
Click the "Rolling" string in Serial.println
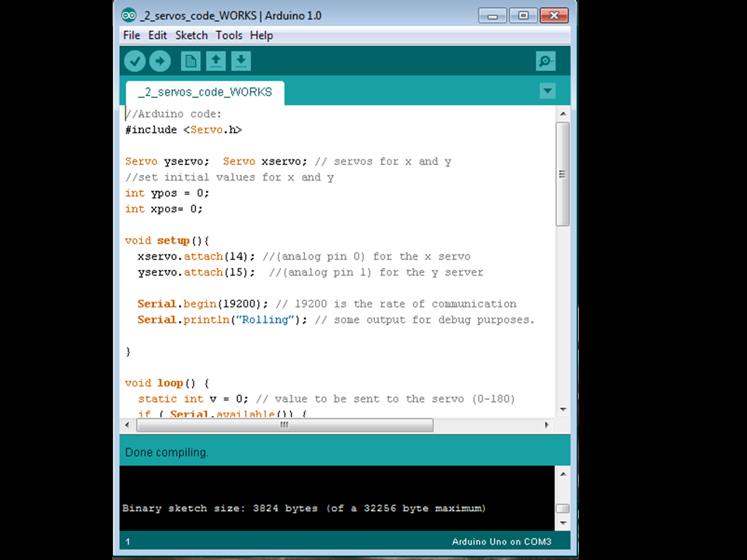(x=265, y=320)
